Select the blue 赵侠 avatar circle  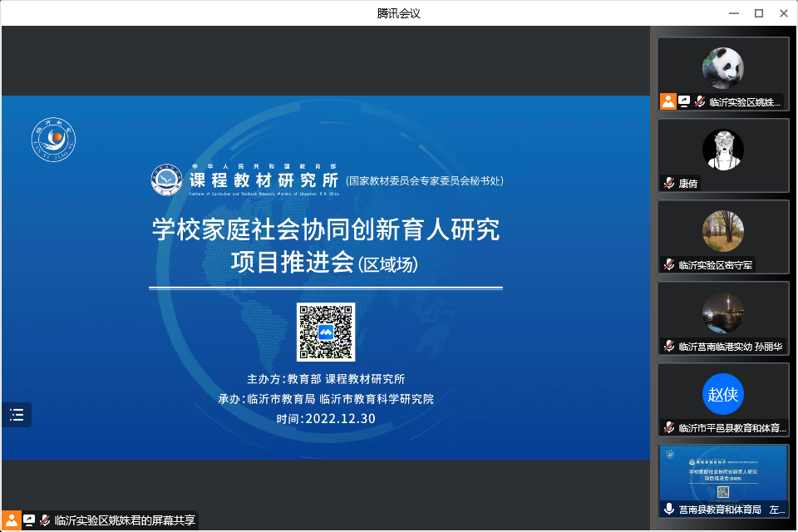(723, 394)
